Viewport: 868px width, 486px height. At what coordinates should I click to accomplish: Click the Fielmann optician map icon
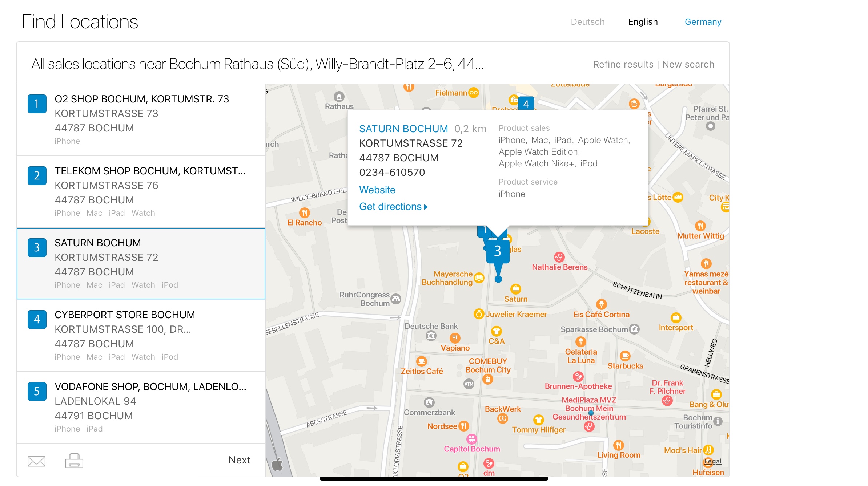pyautogui.click(x=473, y=93)
